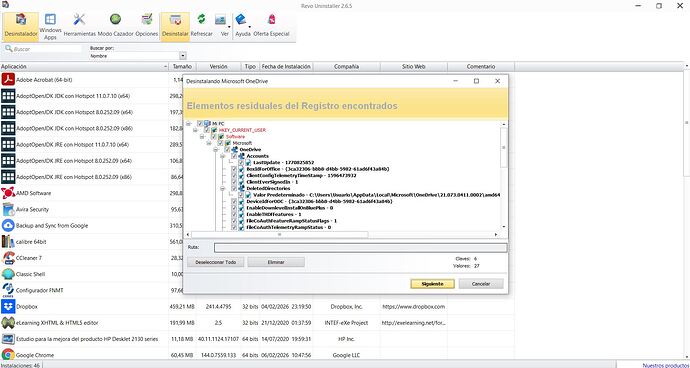Screen dimensions: 690x368
Task: Click the search magnifier icon
Action: point(8,49)
